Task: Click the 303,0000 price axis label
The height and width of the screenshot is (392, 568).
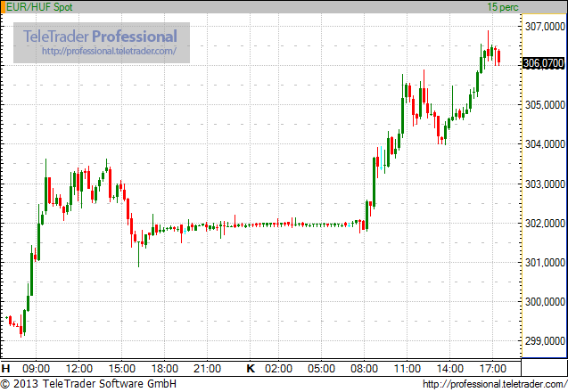Action: click(545, 184)
